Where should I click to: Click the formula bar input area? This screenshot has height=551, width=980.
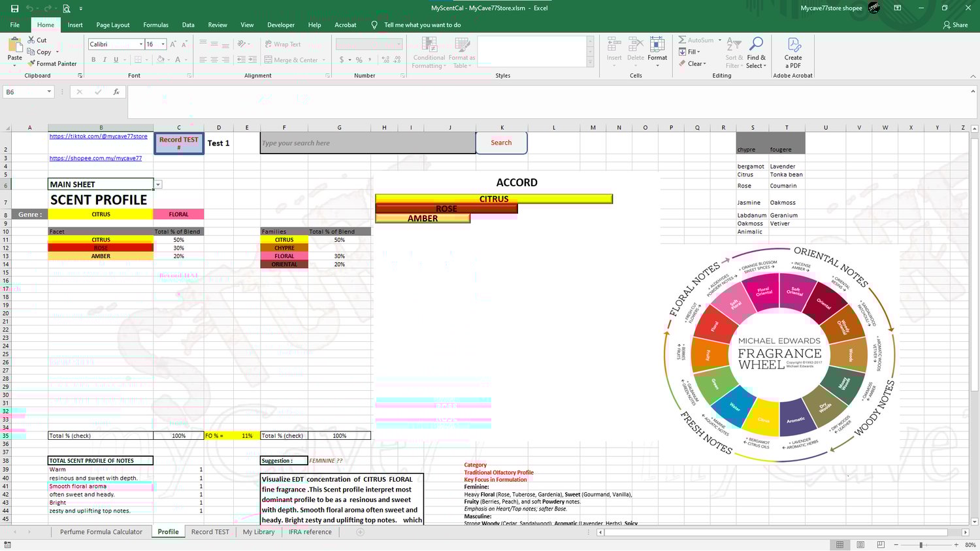tap(547, 102)
